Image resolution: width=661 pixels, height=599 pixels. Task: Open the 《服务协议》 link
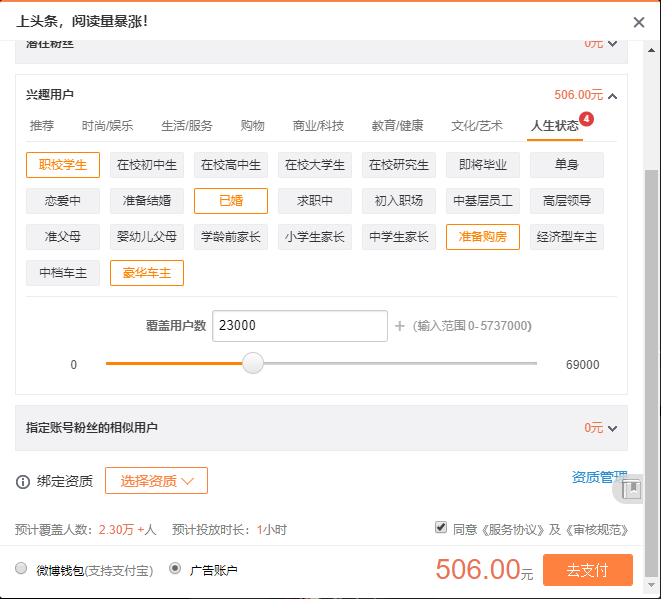[x=513, y=530]
